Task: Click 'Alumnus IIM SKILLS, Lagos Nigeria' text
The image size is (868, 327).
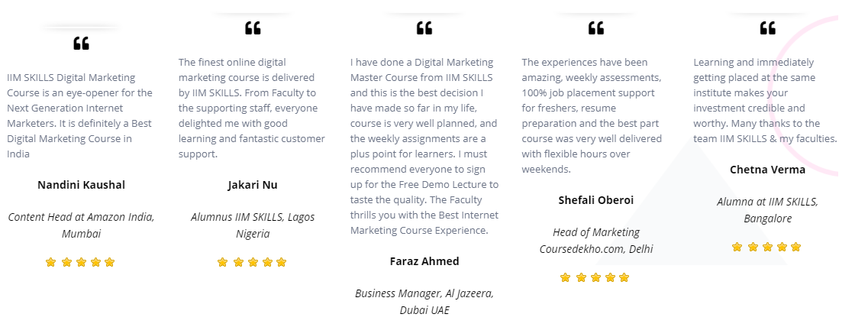Action: [253, 225]
